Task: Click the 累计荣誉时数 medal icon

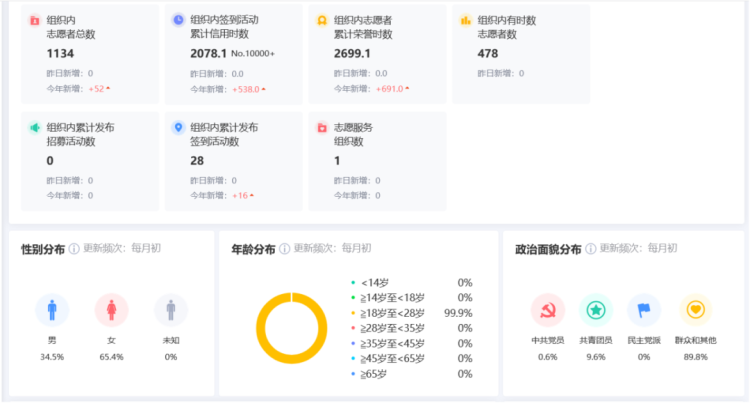Action: 322,20
